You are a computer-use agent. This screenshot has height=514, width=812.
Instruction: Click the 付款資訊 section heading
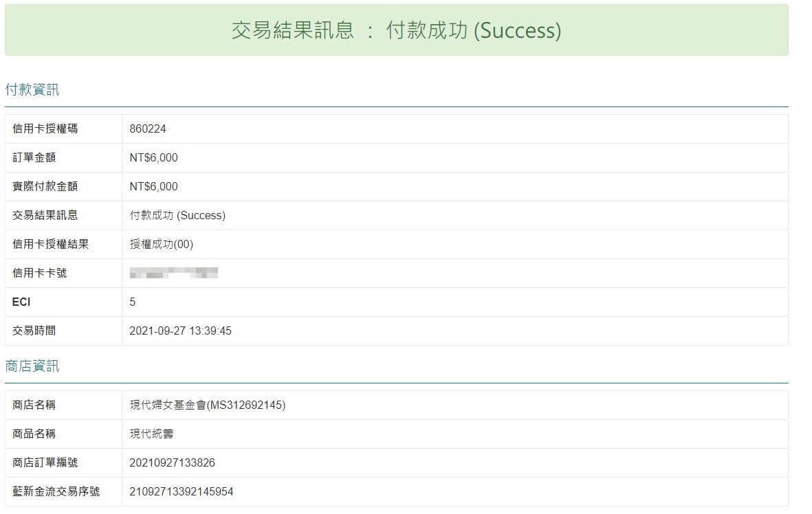tap(32, 89)
